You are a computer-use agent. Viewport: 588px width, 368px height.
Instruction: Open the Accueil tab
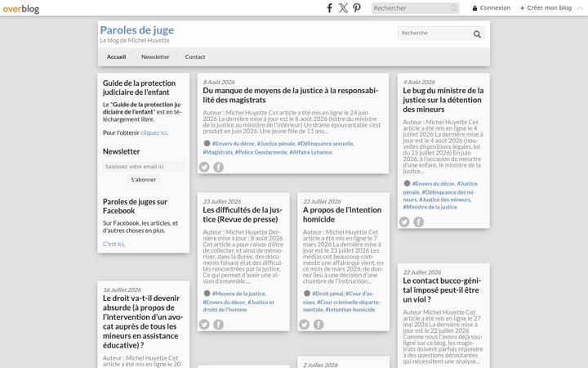(x=116, y=56)
